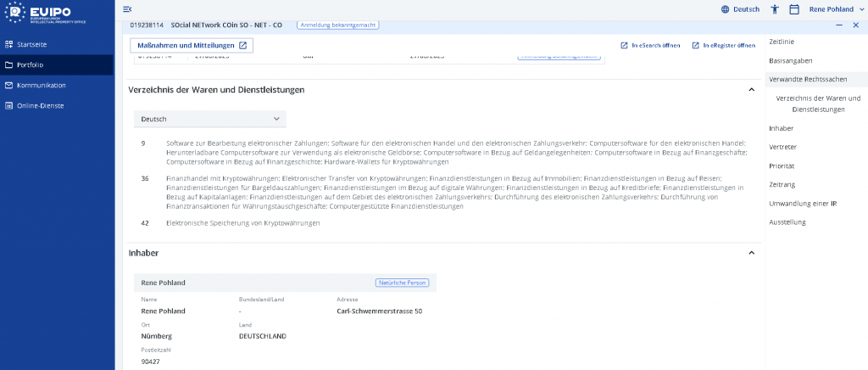Click the globe language icon
Viewport: 868px width, 370px height.
point(725,9)
